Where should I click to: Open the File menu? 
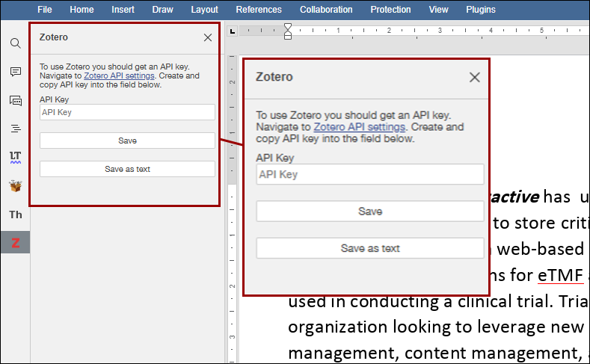(x=45, y=10)
